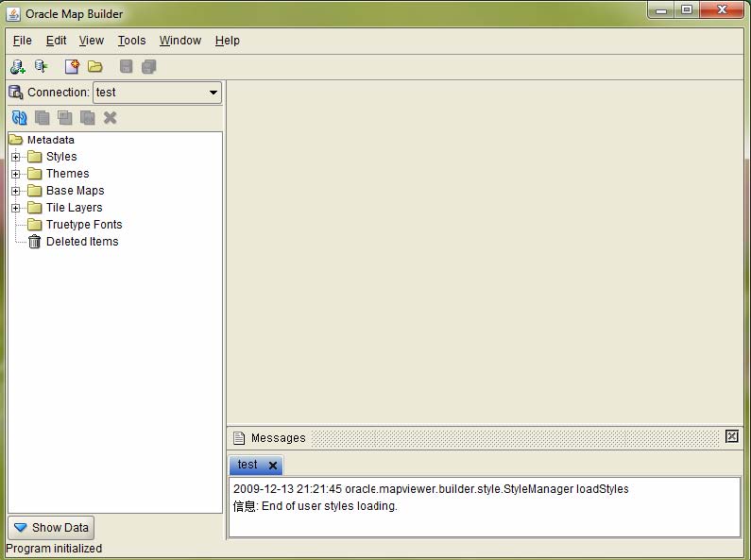This screenshot has width=751, height=560.
Task: Click the open folder toolbar icon
Action: click(95, 66)
